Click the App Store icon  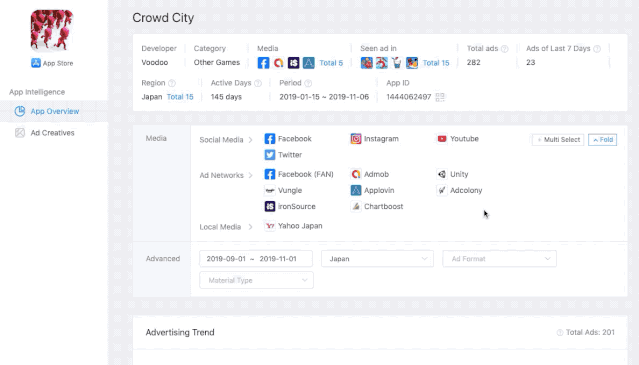(36, 63)
